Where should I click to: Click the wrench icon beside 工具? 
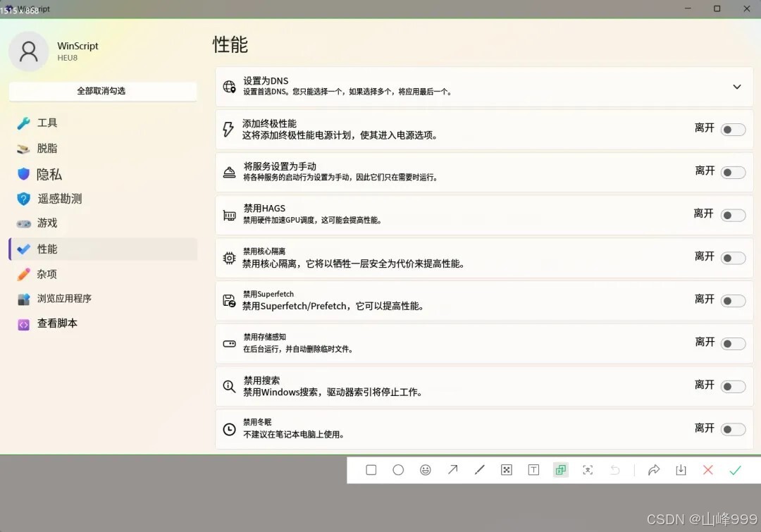pos(23,123)
